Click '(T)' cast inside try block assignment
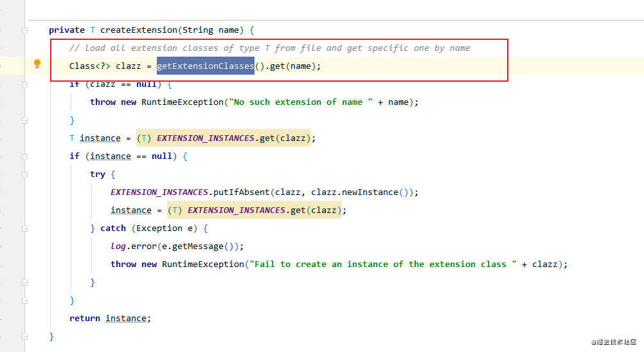Image resolution: width=644 pixels, height=352 pixels. (x=175, y=210)
